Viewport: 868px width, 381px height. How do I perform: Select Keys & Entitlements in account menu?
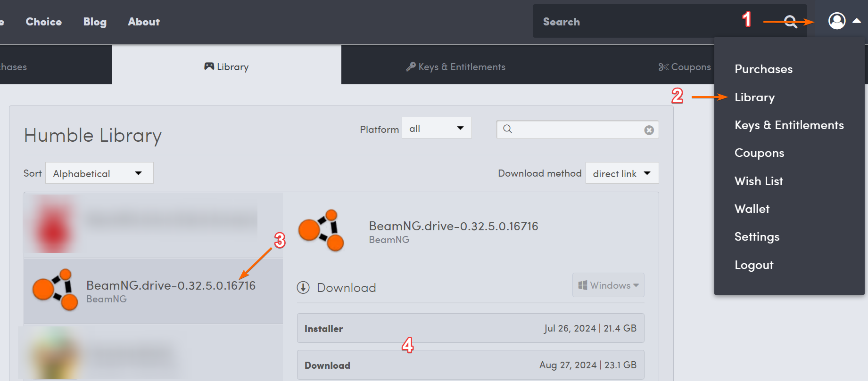pos(789,125)
